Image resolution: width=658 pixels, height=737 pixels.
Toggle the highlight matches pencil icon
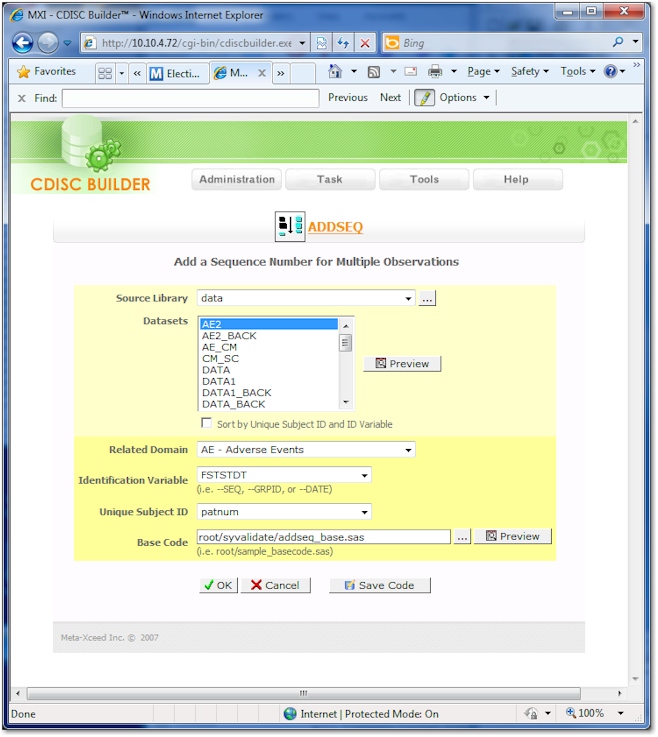[425, 98]
